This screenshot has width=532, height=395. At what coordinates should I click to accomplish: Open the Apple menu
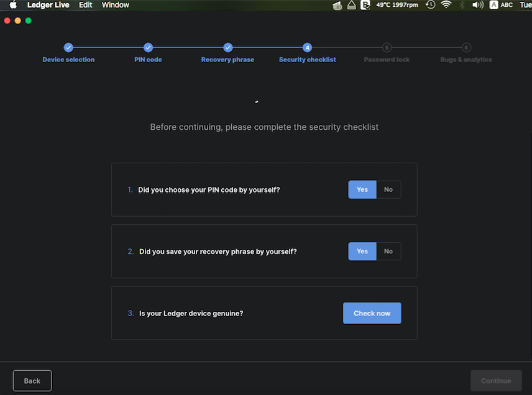[13, 5]
